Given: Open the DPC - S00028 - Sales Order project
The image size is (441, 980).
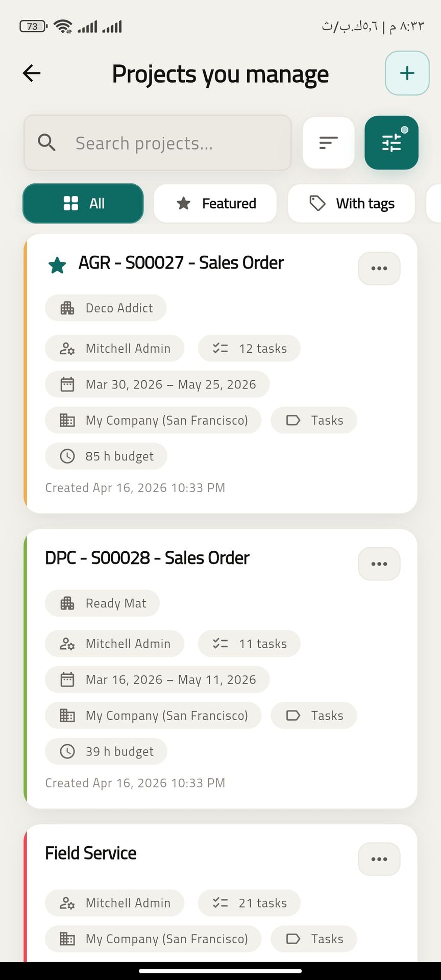Looking at the screenshot, I should pos(147,558).
